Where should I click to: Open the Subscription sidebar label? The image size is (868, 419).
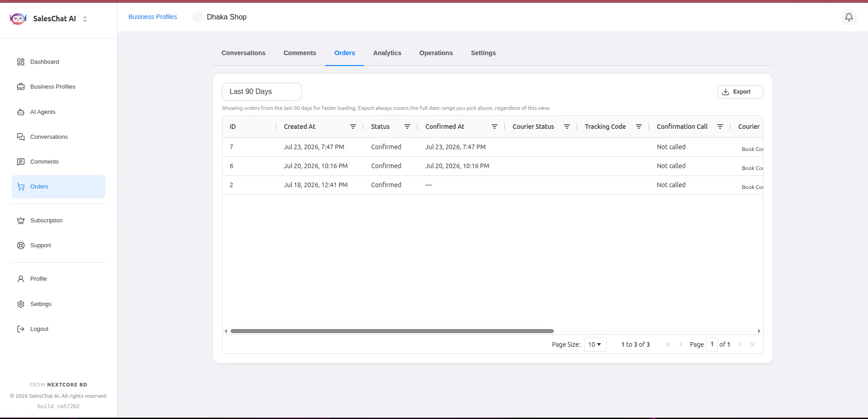click(x=47, y=221)
